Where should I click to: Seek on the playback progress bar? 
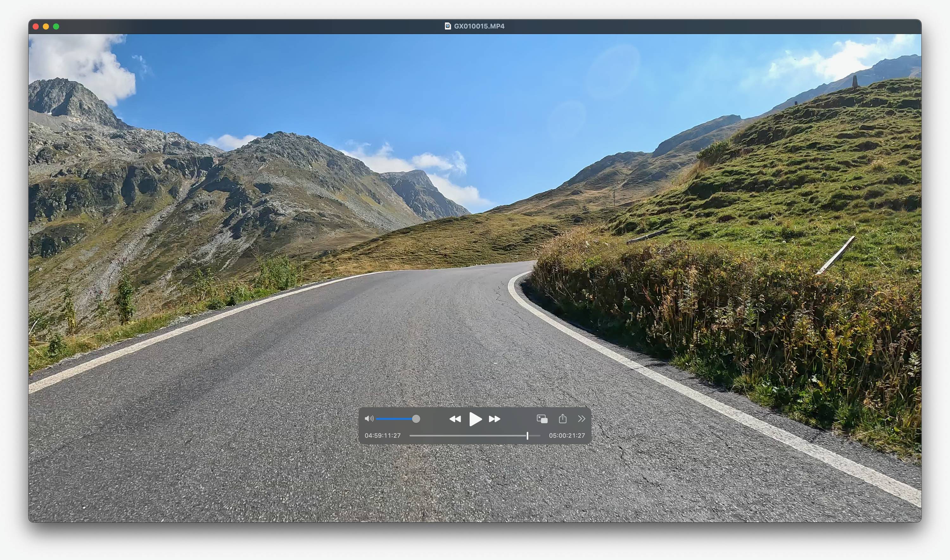tap(475, 436)
